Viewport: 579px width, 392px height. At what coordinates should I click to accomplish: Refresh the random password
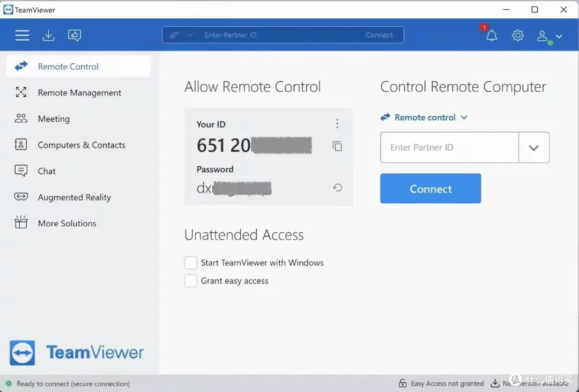(x=337, y=188)
